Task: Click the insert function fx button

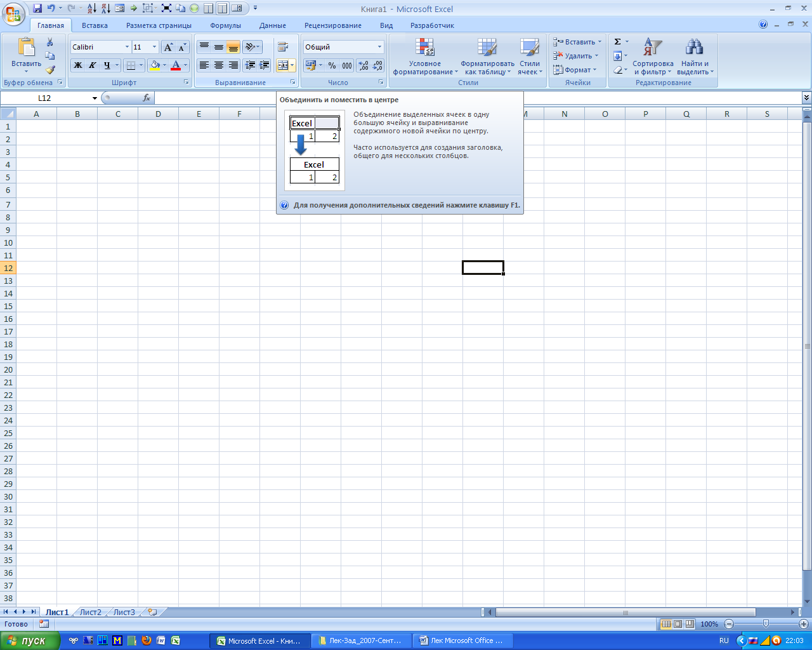Action: coord(147,98)
